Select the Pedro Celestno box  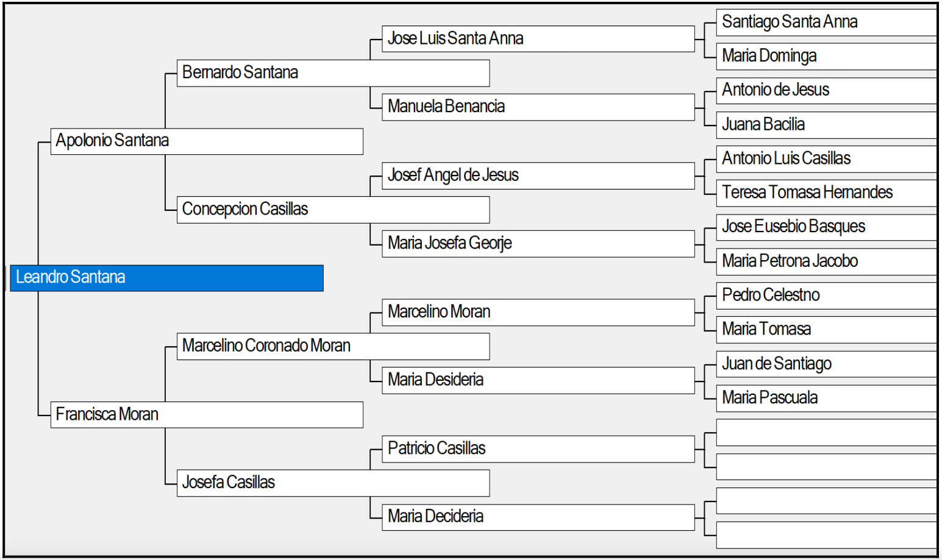(827, 296)
